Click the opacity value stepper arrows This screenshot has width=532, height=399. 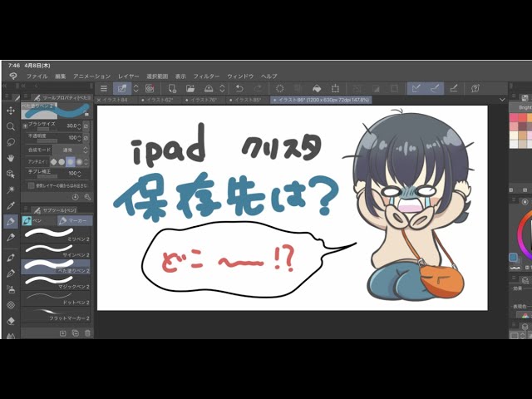(80, 138)
